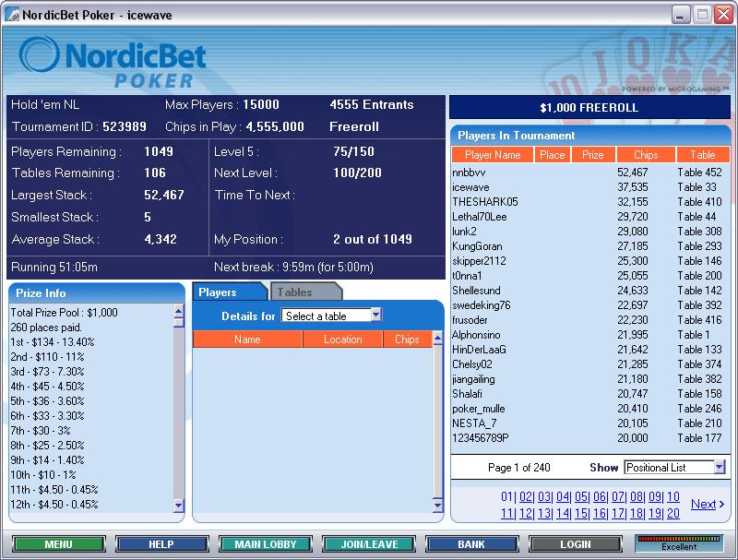Switch to the Tables tab

(x=305, y=292)
